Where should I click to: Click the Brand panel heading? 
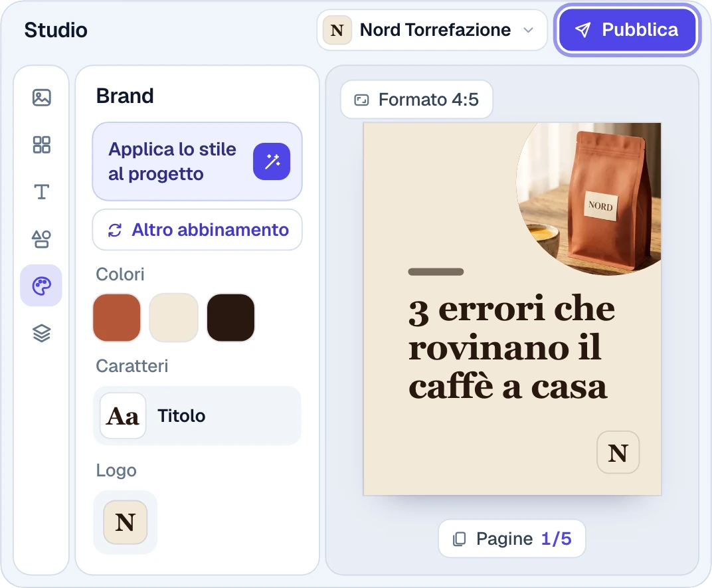click(x=125, y=96)
